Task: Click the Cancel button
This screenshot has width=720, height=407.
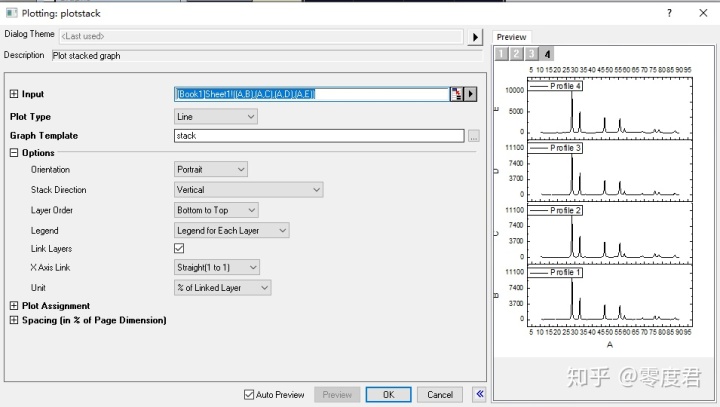Action: click(x=440, y=395)
